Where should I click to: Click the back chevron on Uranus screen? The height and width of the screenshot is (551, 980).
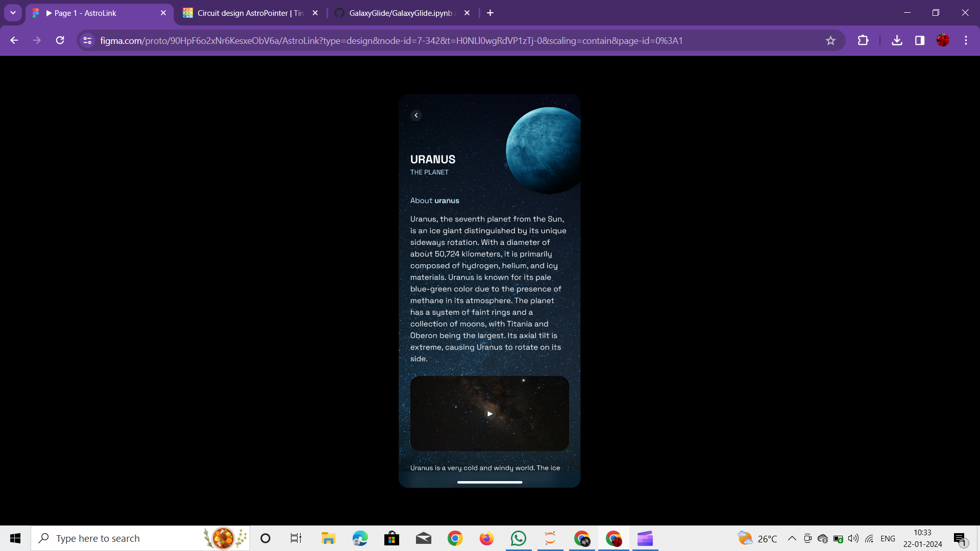click(416, 115)
